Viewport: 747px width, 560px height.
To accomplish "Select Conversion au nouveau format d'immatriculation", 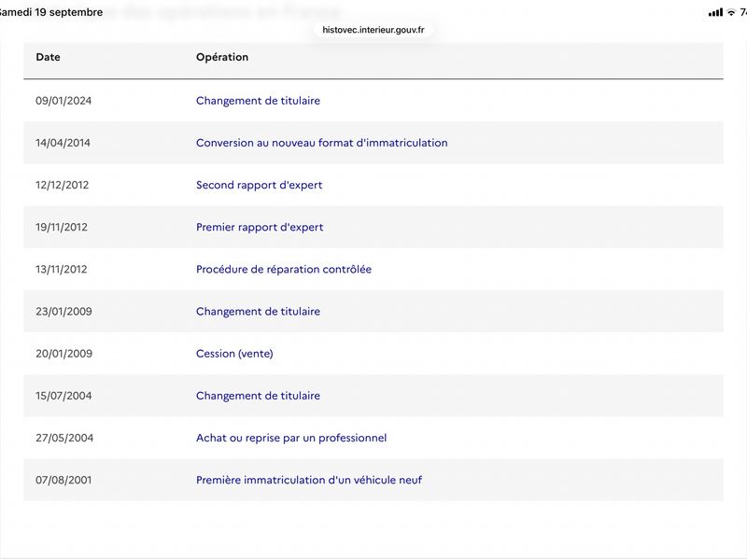I will [321, 143].
